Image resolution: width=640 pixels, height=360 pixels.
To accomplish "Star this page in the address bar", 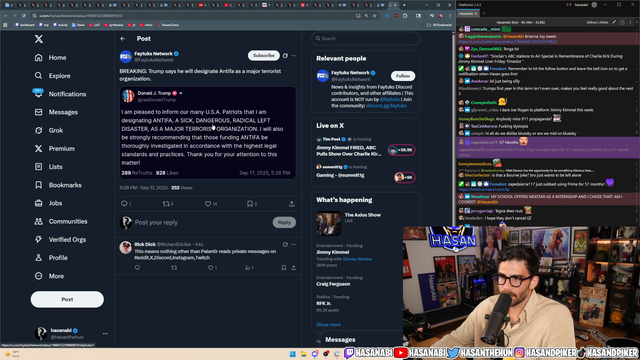I will [374, 16].
